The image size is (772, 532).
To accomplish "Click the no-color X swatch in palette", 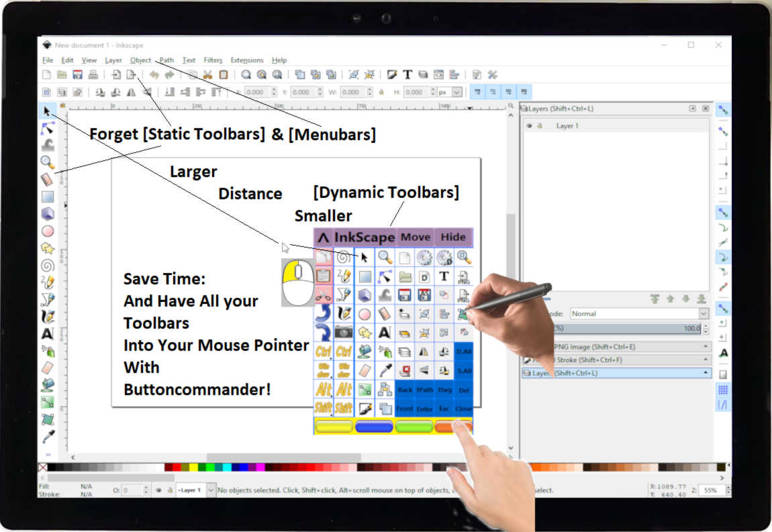I will pos(43,467).
